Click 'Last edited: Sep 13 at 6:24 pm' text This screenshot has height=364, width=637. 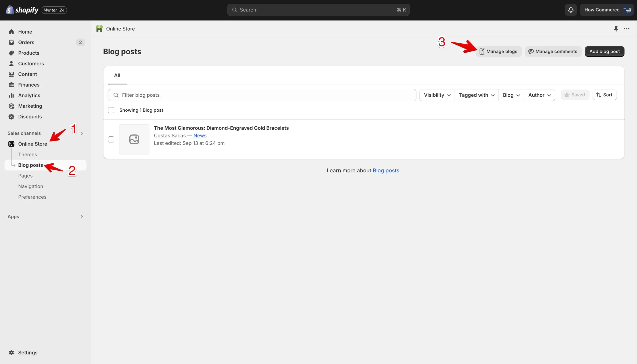pyautogui.click(x=189, y=143)
